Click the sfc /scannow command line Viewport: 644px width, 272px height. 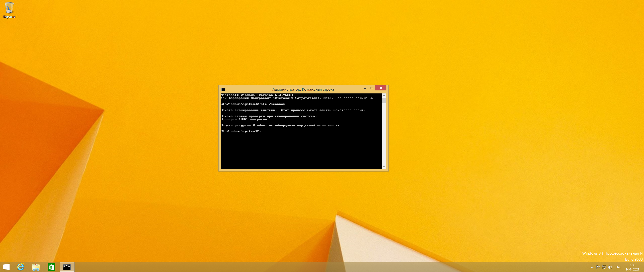[x=253, y=104]
